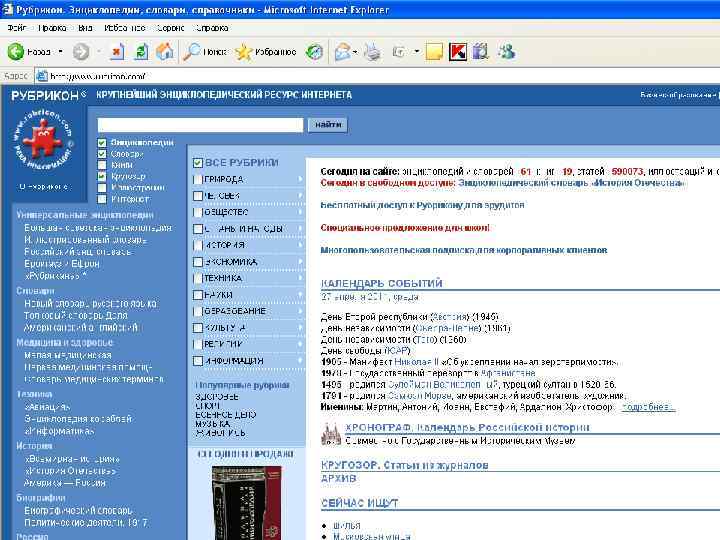Open the Малая медицинская sidebar link
720x540 pixels.
(68, 355)
